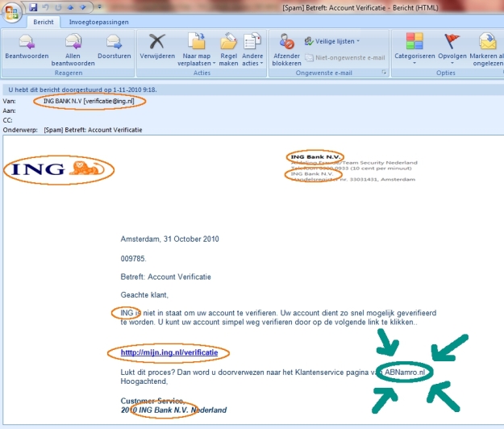
Task: Click the 'ABNamro.nl' text in the email
Action: 405,373
